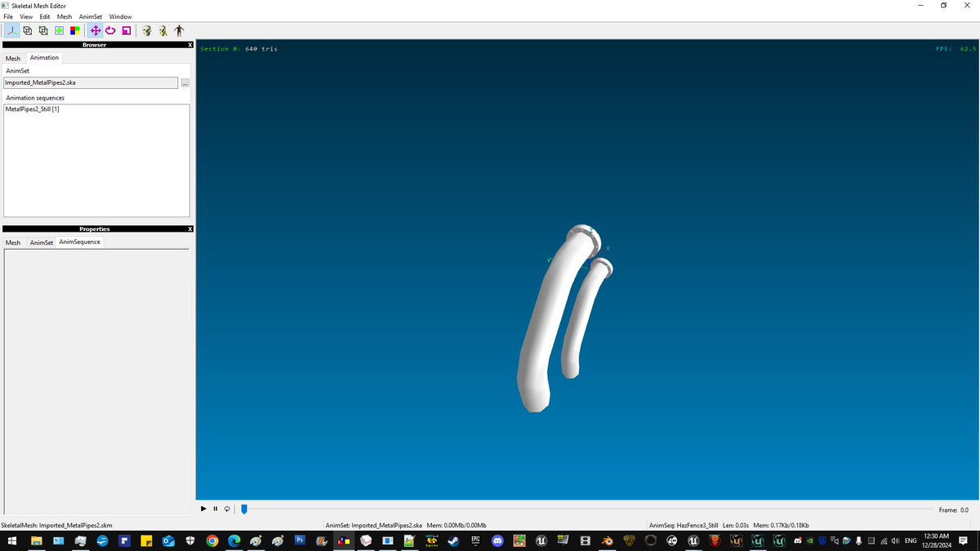Browse for an AnimSet file with the ... button
Viewport: 980px width, 551px height.
tap(185, 83)
